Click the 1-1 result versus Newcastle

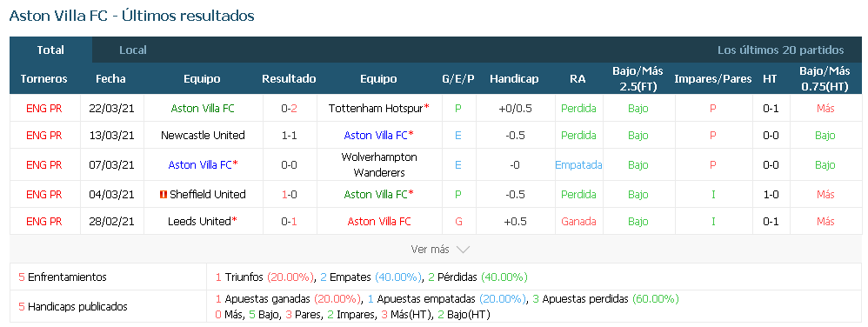(289, 135)
